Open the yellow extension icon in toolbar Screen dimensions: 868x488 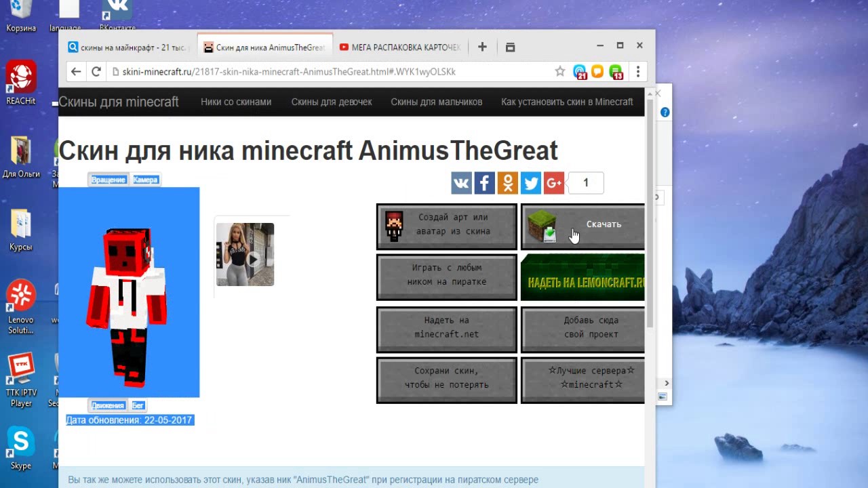tap(597, 71)
